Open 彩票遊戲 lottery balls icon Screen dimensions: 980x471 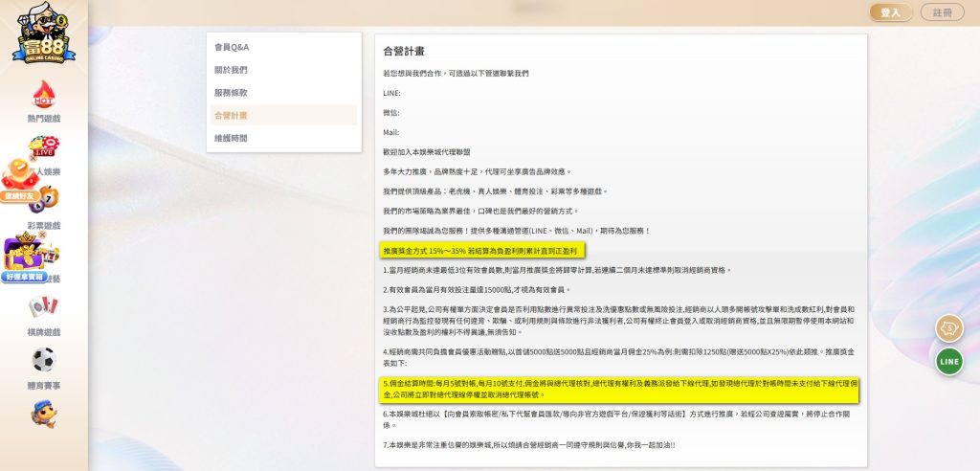44,199
